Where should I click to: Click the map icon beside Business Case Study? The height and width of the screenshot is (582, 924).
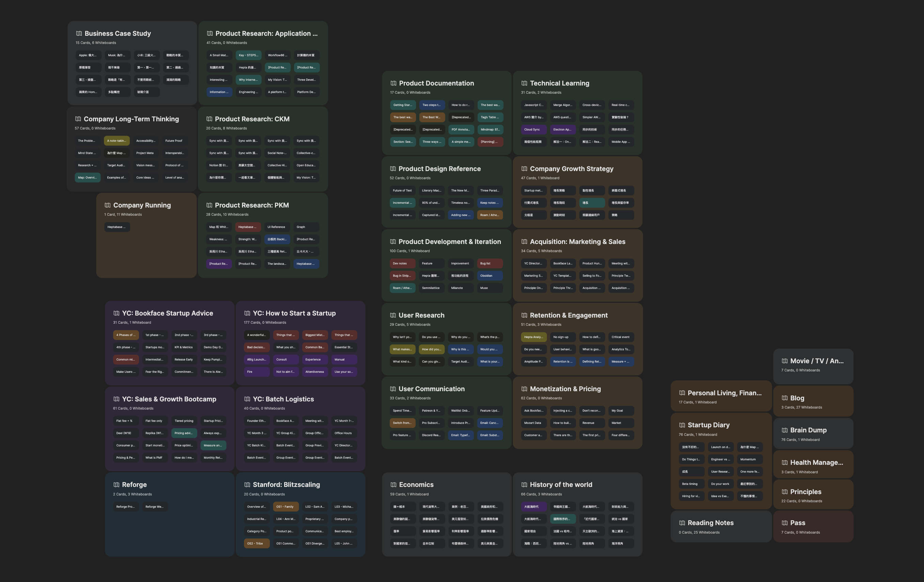tap(79, 33)
